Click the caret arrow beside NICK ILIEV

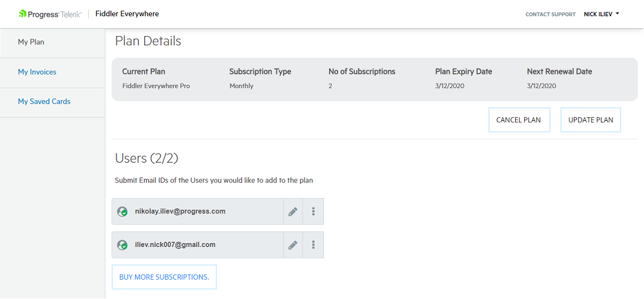tap(618, 14)
